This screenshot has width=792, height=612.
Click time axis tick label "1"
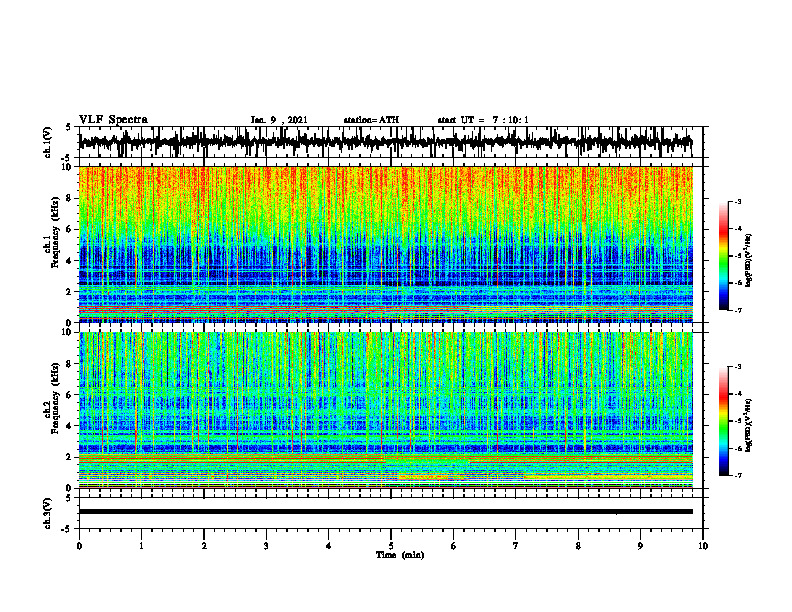coord(141,546)
